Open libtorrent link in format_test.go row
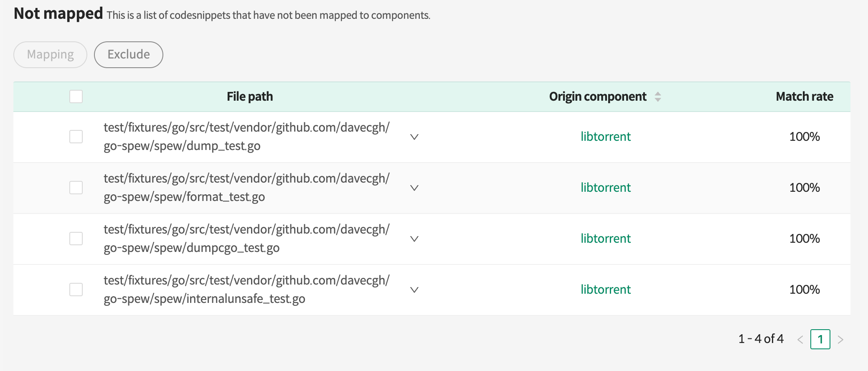Viewport: 868px width, 371px height. click(605, 188)
